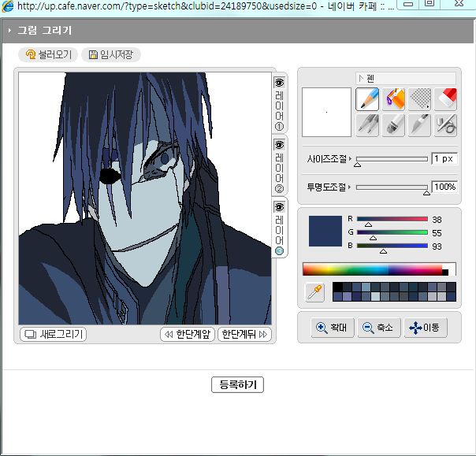
Task: Toggle visibility eye of 레이어 ③ layer
Action: pos(279,207)
